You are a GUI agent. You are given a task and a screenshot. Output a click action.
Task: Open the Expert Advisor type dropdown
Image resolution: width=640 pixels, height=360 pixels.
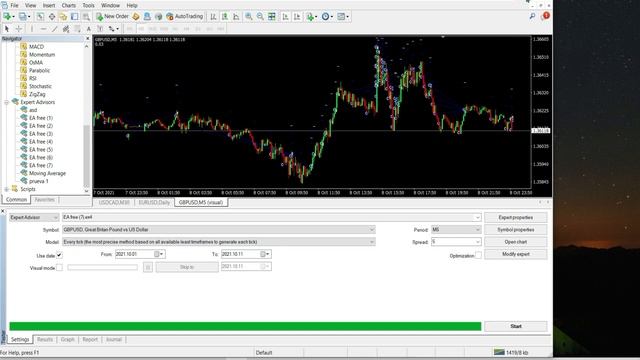pos(34,218)
